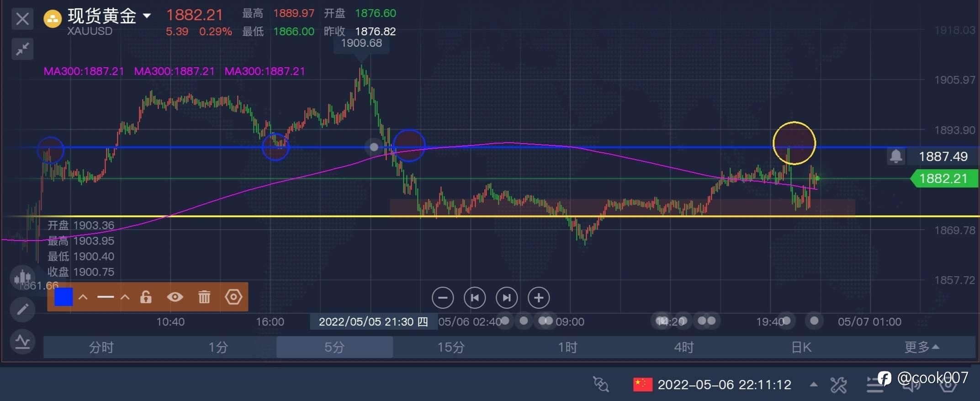Select the pencil drawing tool
This screenshot has height=401, width=980.
click(x=22, y=310)
